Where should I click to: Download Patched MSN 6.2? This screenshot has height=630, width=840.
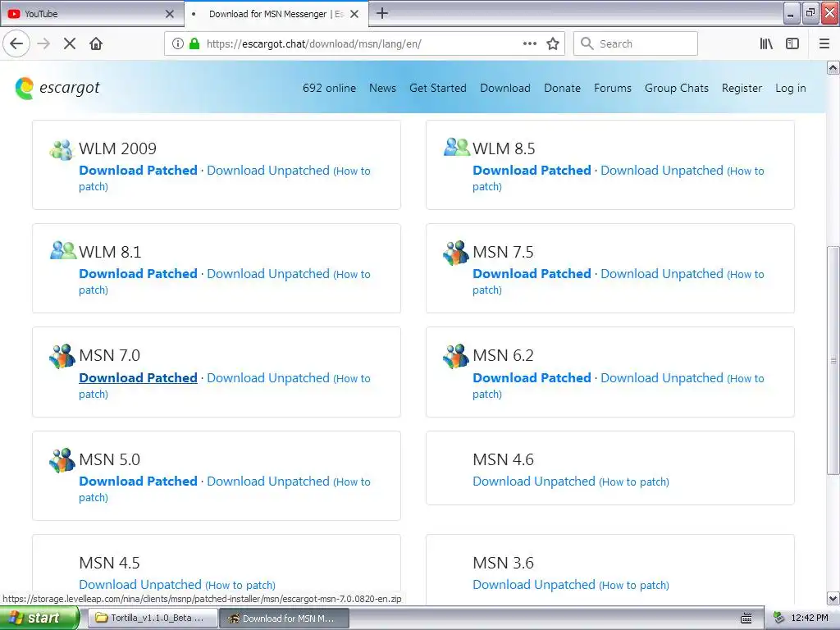click(x=532, y=377)
